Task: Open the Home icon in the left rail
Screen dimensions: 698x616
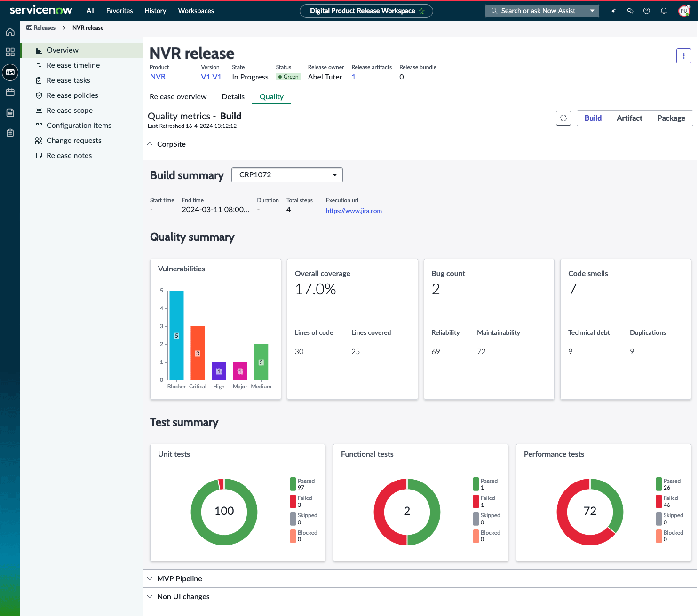Action: [10, 32]
